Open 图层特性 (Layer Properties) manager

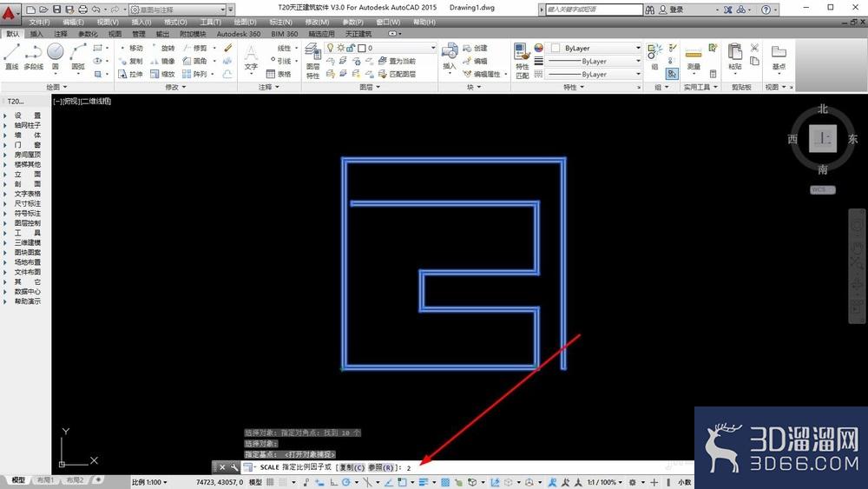[x=312, y=62]
